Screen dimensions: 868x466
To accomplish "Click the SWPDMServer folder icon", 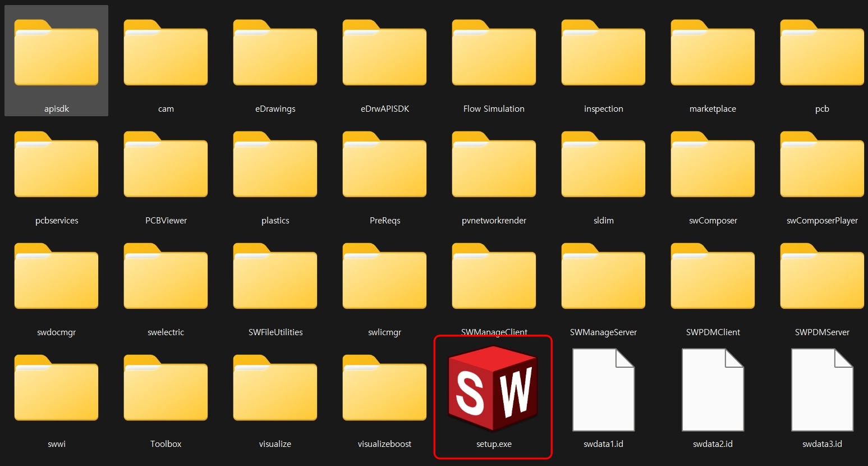I will (x=822, y=276).
